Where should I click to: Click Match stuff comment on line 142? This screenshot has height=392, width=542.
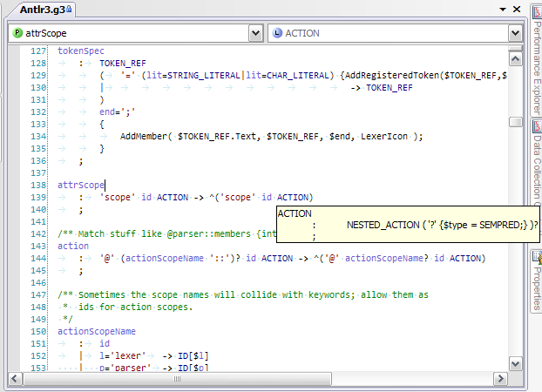click(x=167, y=233)
